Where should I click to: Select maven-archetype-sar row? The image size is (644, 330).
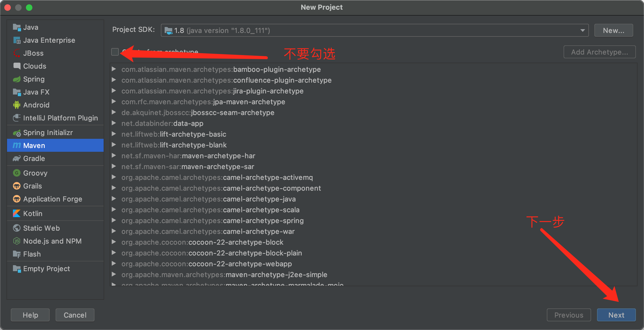click(x=373, y=167)
